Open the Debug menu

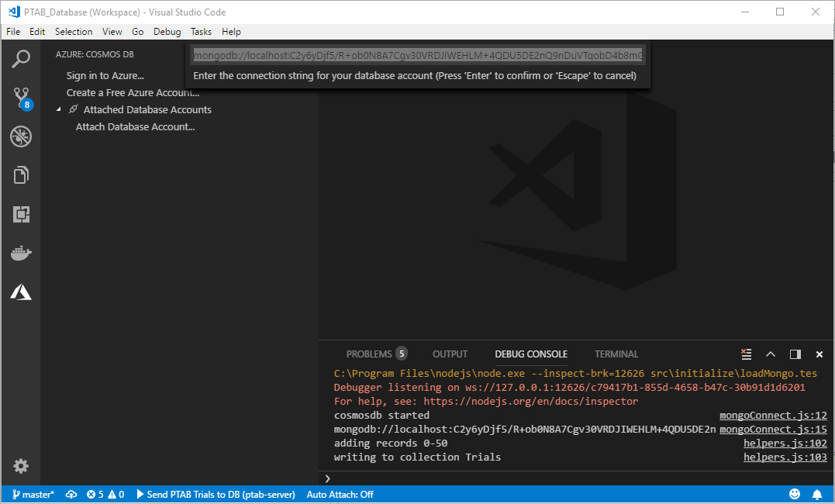pos(167,32)
